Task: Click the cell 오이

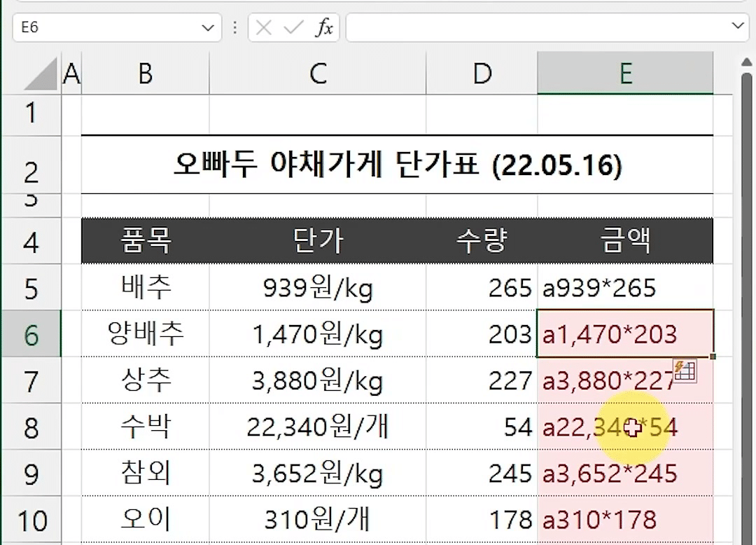Action: point(146,520)
